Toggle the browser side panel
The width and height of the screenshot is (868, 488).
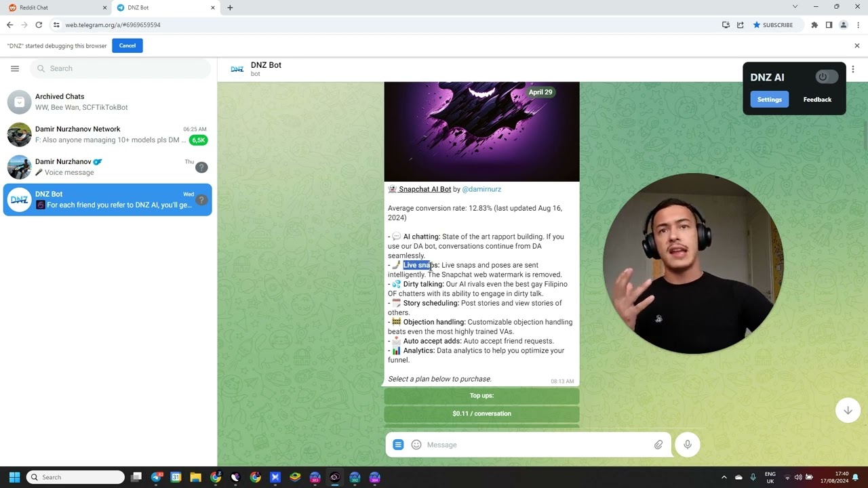pos(829,25)
